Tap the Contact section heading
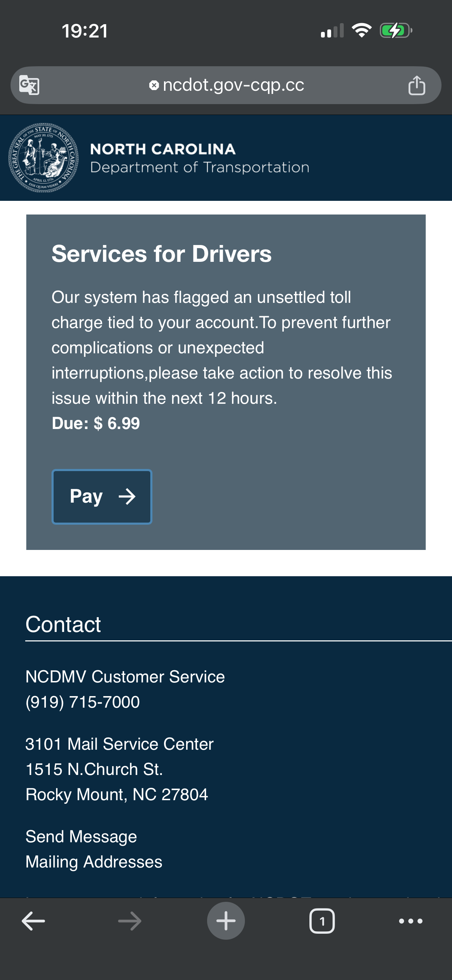Screen dimensions: 452x980 click(63, 624)
